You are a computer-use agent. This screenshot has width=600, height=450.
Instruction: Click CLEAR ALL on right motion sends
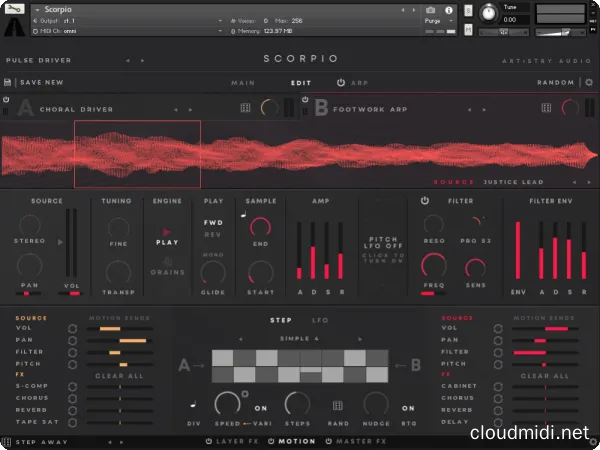tap(545, 376)
